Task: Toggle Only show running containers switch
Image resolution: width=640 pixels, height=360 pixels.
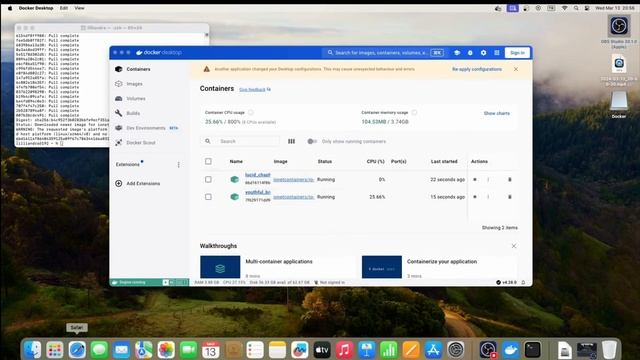Action: 312,141
